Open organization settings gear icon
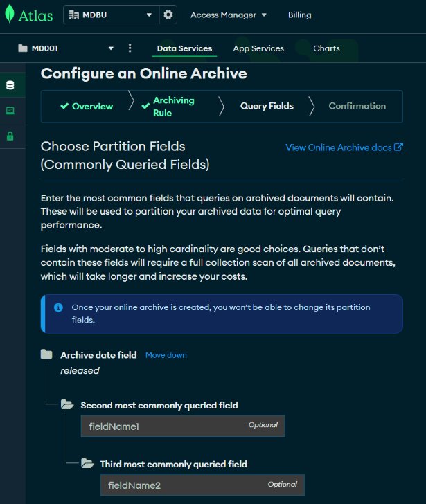Screen dimensions: 426x504 tap(168, 15)
